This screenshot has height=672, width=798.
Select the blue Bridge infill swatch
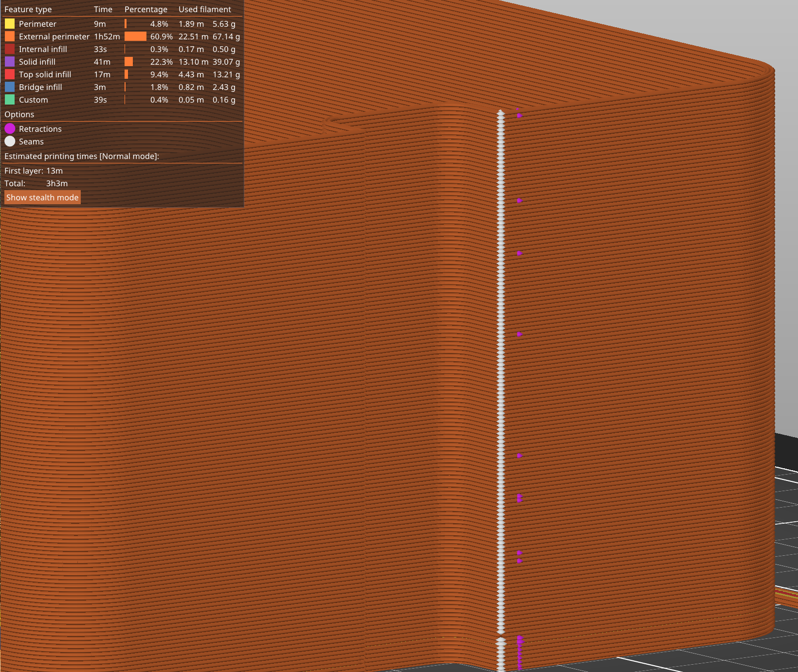pos(10,87)
